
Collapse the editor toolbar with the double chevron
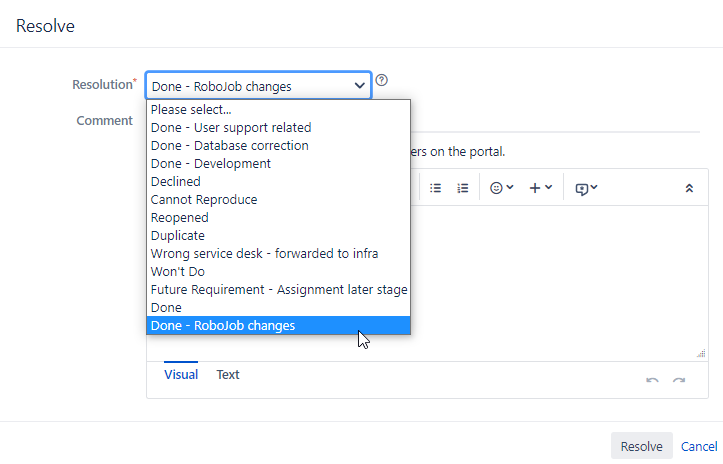click(689, 188)
